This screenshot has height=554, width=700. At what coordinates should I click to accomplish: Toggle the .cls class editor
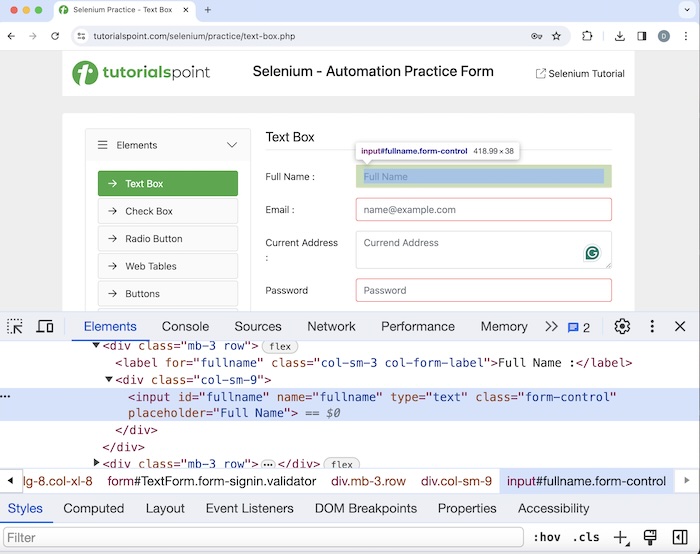pyautogui.click(x=586, y=537)
